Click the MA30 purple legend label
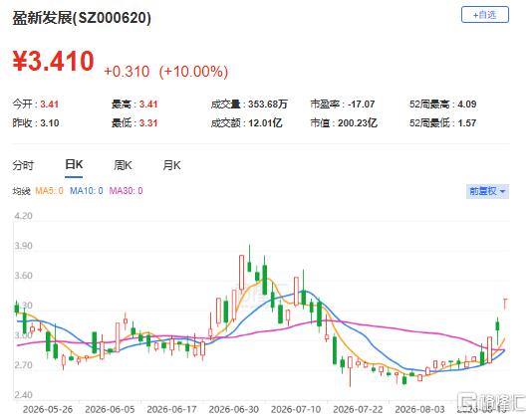This screenshot has height=419, width=532. pos(126,191)
